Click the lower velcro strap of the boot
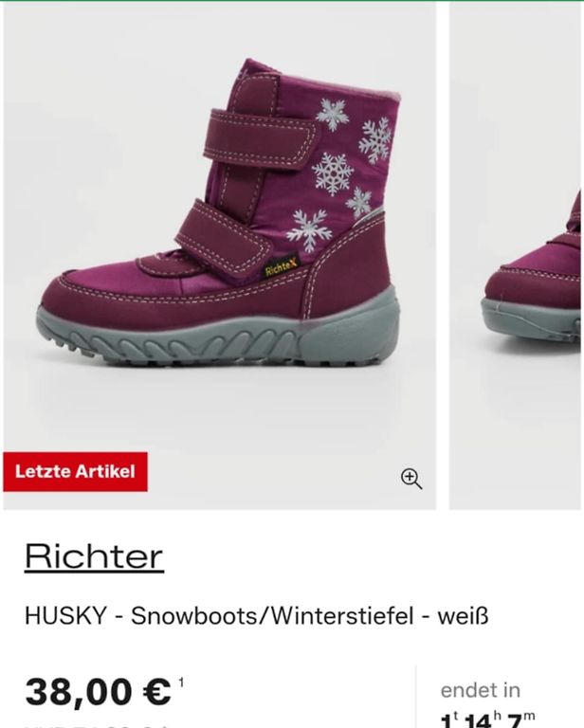 point(225,240)
